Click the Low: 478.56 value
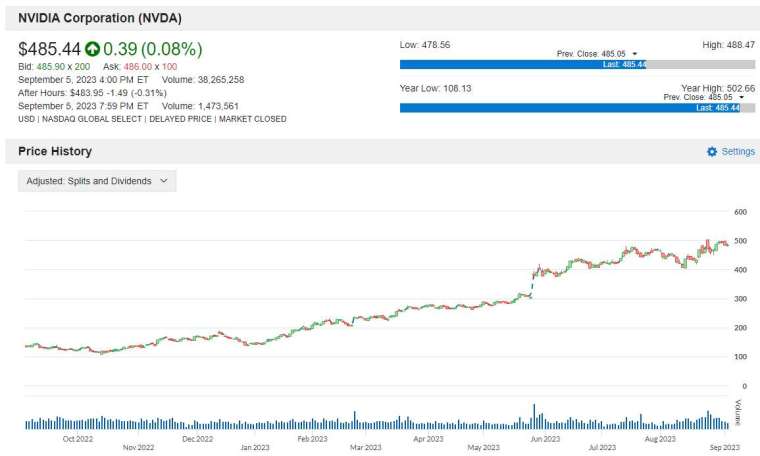Screen dimensions: 760x456 point(425,45)
